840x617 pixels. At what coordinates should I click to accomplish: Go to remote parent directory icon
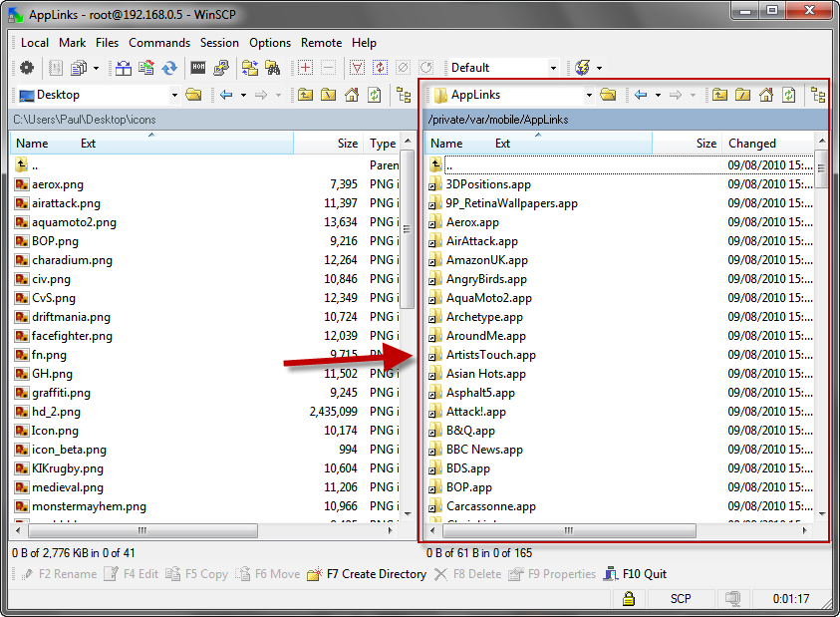coord(720,95)
